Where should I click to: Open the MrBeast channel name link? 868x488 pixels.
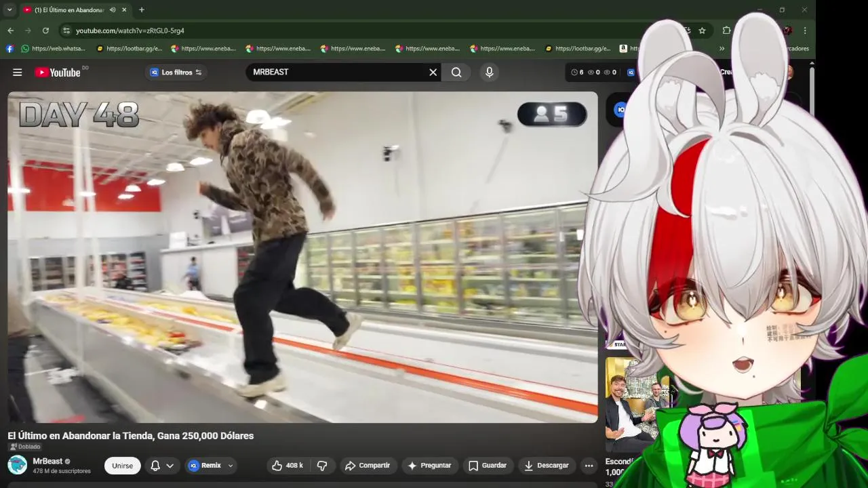tap(47, 461)
